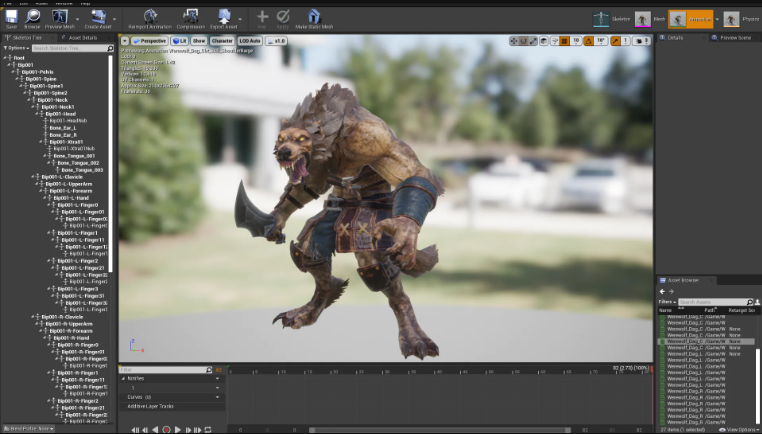This screenshot has width=762, height=434.
Task: Toggle the record animation button
Action: pos(166,430)
